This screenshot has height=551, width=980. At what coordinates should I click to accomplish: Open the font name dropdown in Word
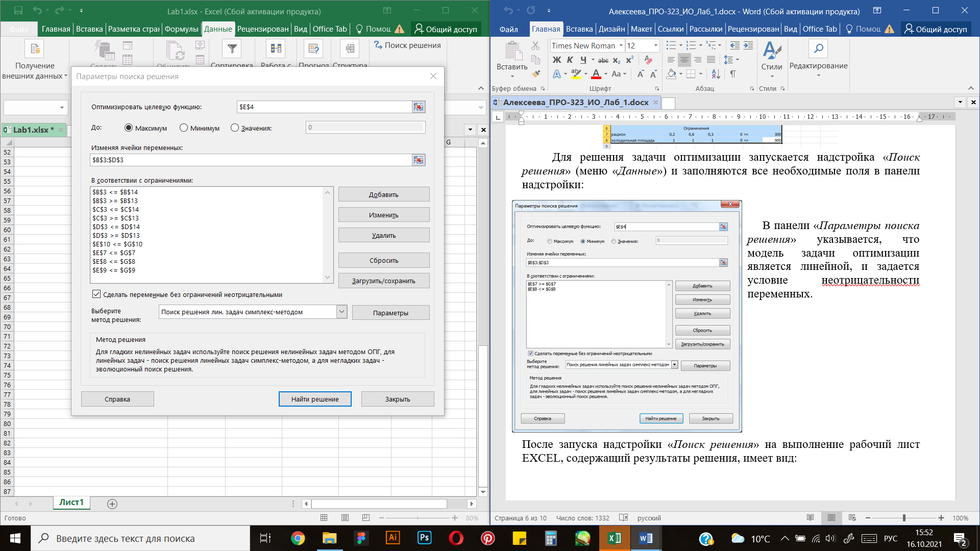point(621,46)
